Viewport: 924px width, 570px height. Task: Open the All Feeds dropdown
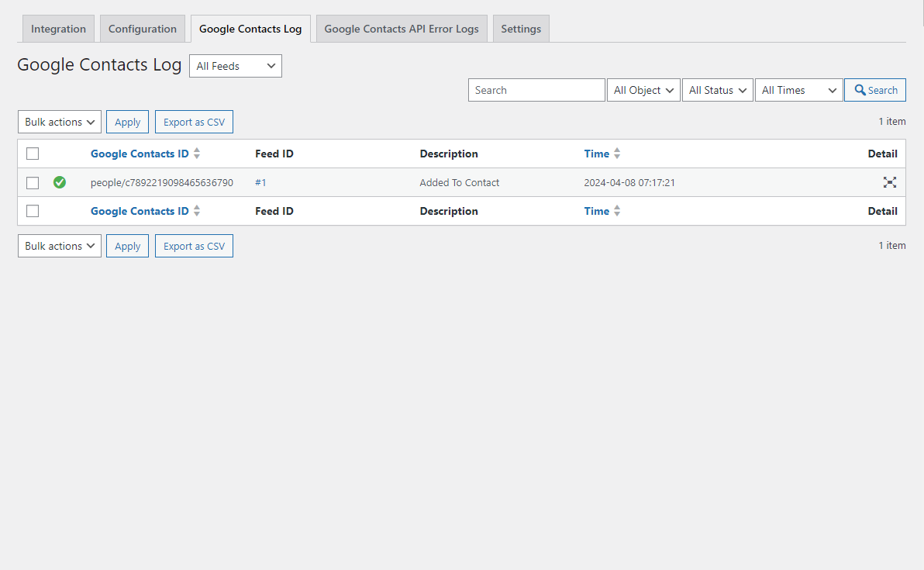click(x=235, y=66)
